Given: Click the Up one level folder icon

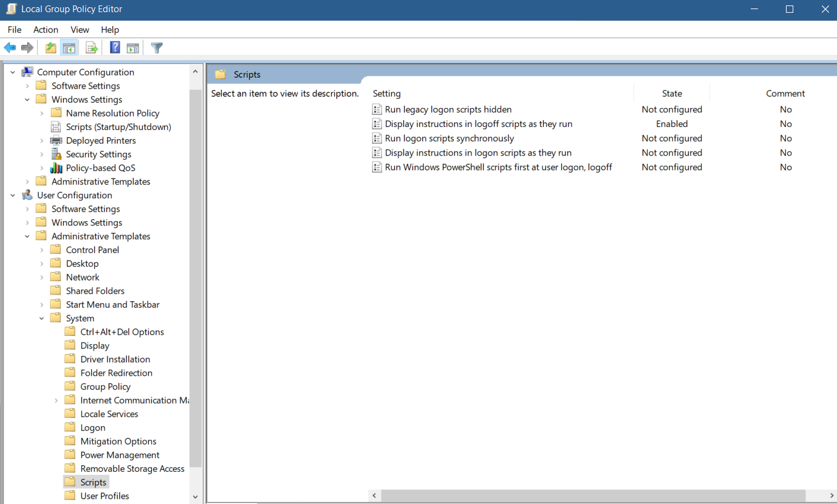Looking at the screenshot, I should (x=50, y=47).
